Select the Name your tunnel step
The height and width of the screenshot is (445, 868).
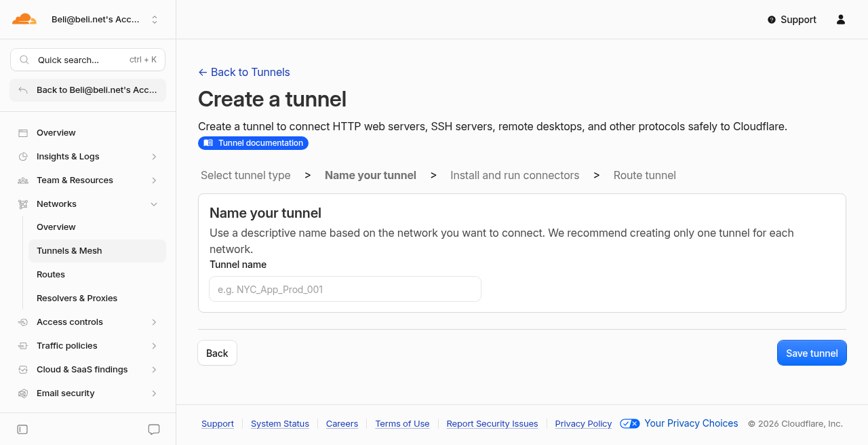click(370, 175)
